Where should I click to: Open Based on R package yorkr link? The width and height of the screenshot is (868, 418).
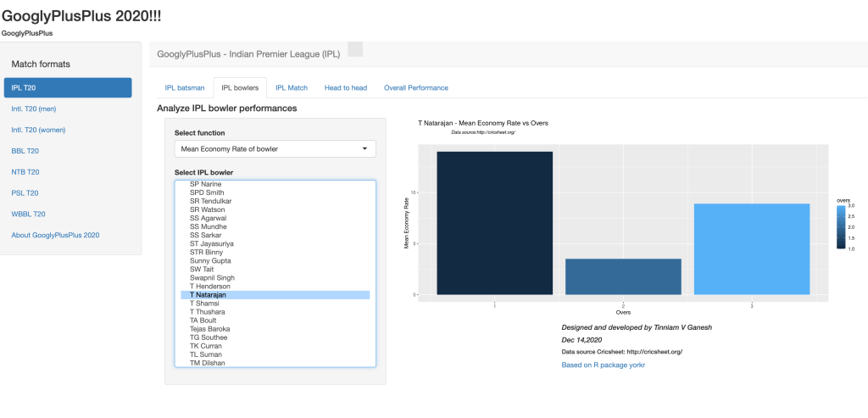[604, 365]
